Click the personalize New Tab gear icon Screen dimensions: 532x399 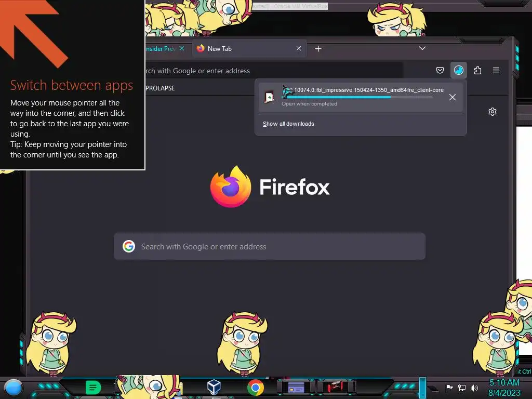click(x=493, y=112)
